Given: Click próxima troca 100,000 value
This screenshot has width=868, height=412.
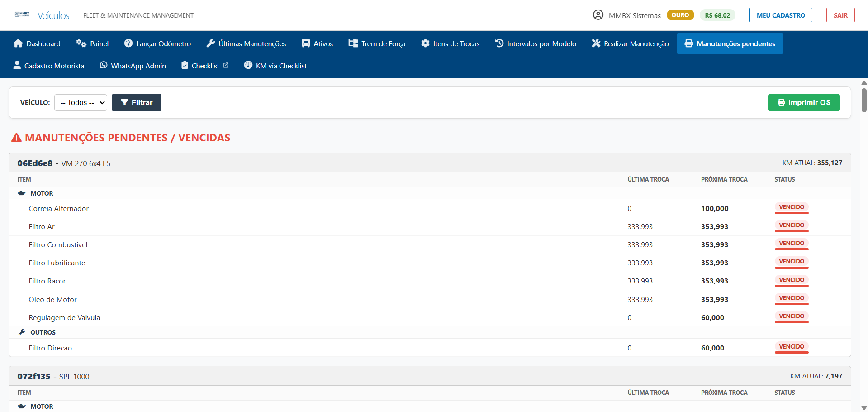Looking at the screenshot, I should [x=715, y=208].
